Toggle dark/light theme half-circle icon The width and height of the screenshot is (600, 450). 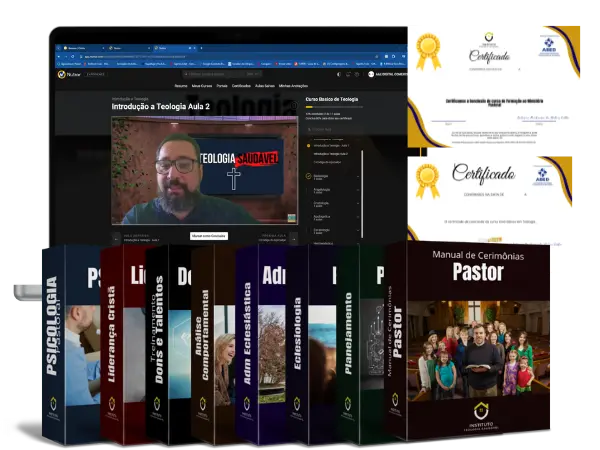339,75
